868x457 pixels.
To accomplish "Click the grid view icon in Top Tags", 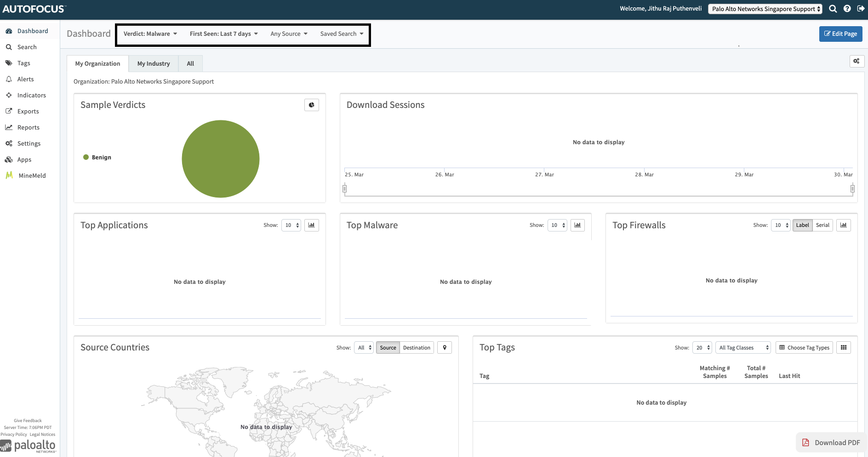I will coord(843,348).
